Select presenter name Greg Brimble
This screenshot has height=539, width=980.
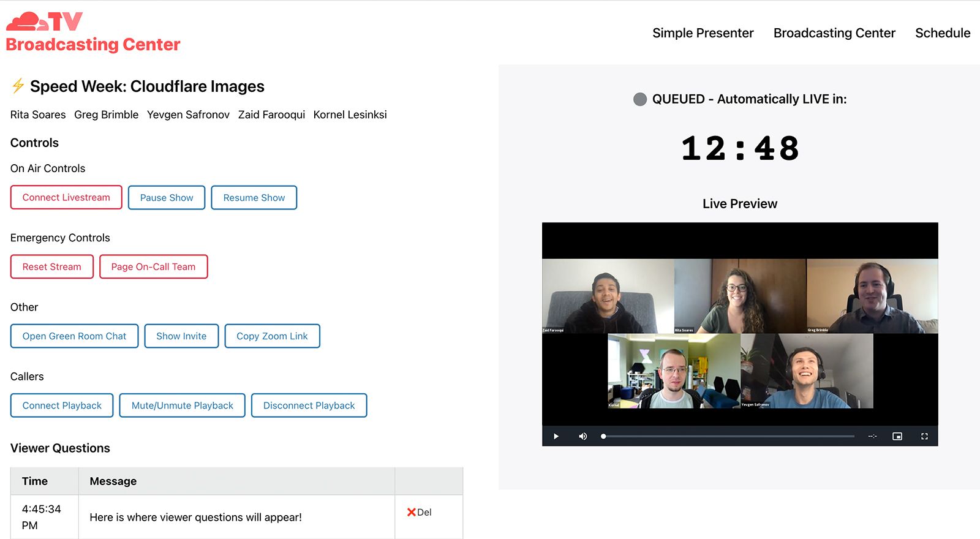[107, 115]
